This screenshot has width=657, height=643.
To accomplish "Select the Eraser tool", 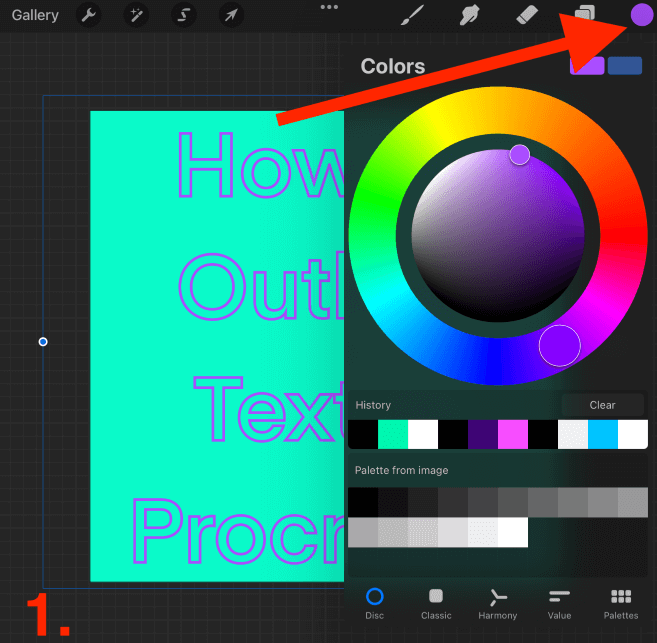I will (526, 15).
